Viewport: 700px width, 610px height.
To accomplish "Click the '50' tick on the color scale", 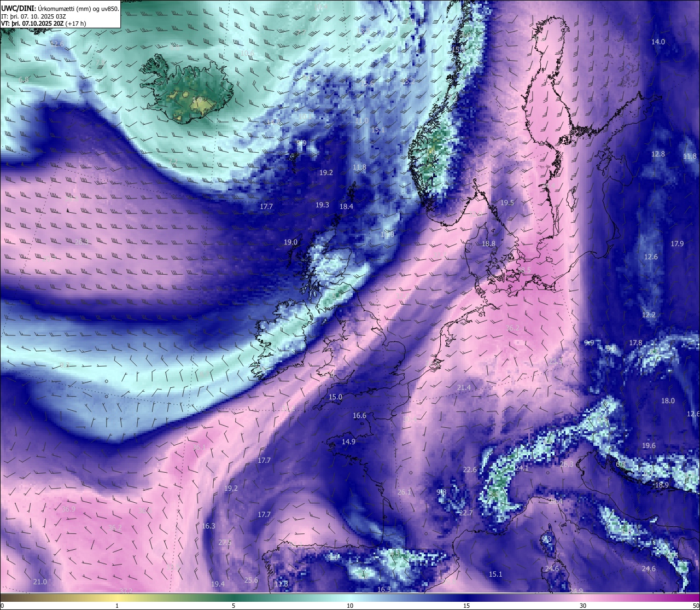I will tap(696, 606).
